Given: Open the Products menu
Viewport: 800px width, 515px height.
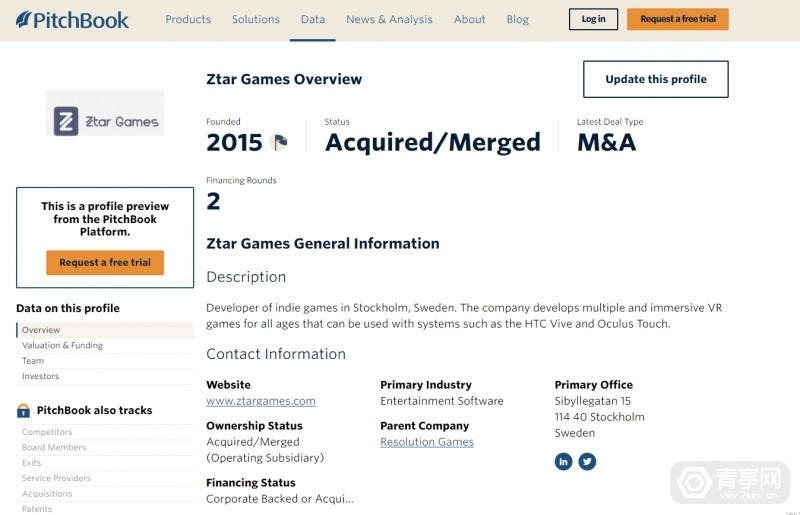Looking at the screenshot, I should (x=188, y=19).
